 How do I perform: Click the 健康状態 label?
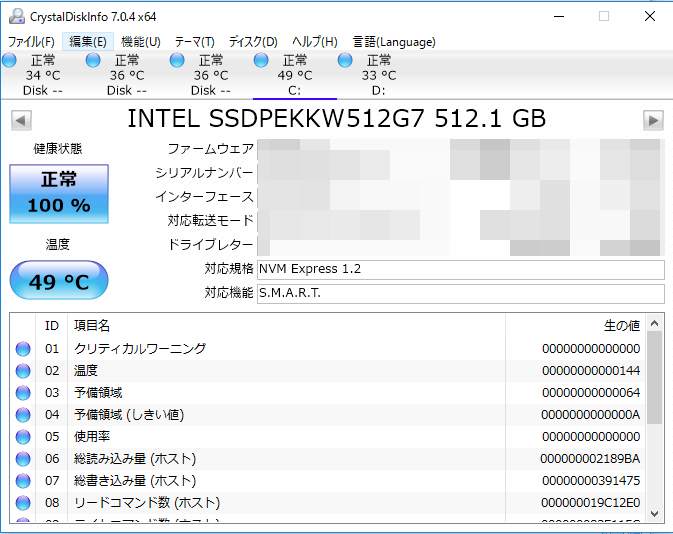tap(58, 149)
